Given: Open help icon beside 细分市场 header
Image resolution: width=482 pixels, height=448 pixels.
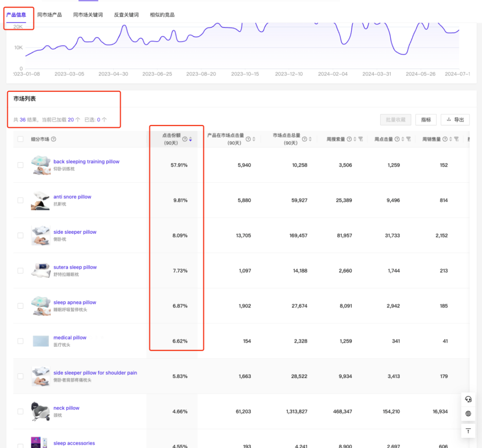Looking at the screenshot, I should point(54,139).
